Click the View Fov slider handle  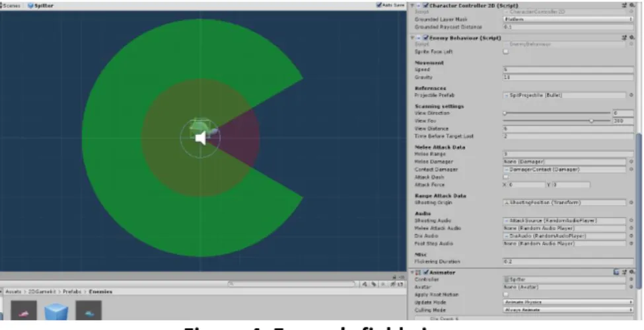click(x=591, y=121)
